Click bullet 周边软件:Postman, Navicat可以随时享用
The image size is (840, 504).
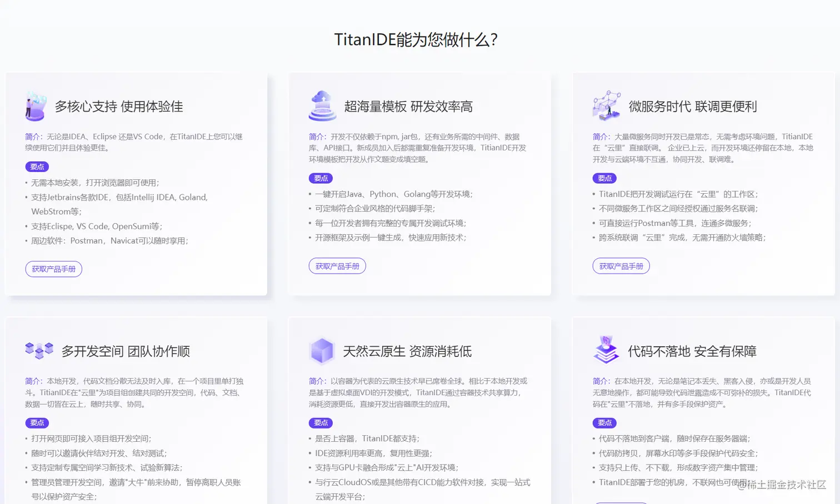(x=110, y=241)
